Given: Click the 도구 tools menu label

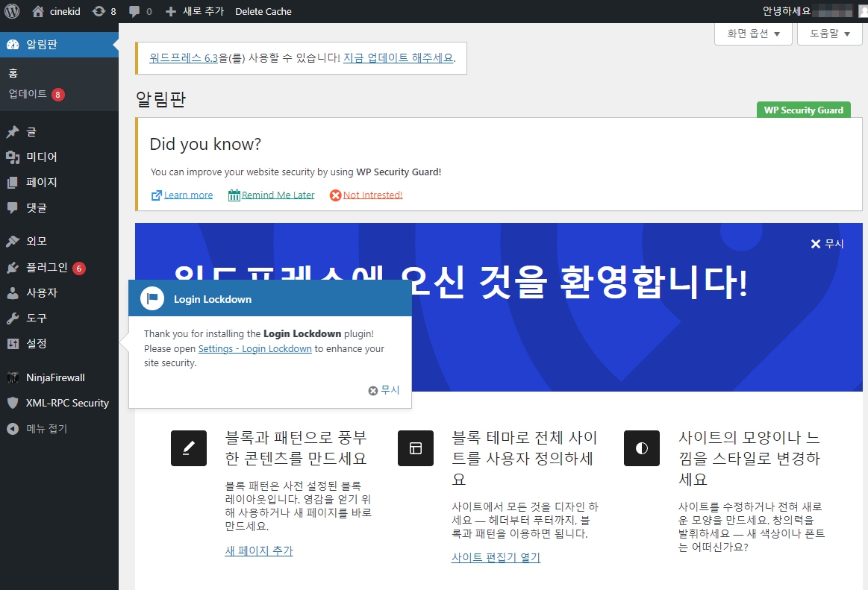Looking at the screenshot, I should (37, 318).
